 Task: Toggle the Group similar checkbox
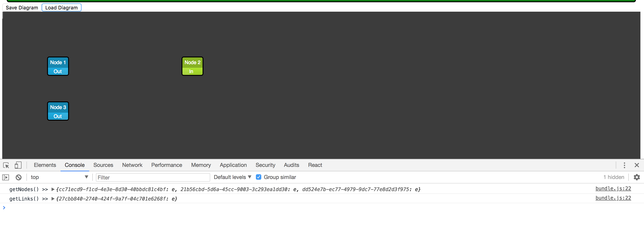pyautogui.click(x=259, y=177)
